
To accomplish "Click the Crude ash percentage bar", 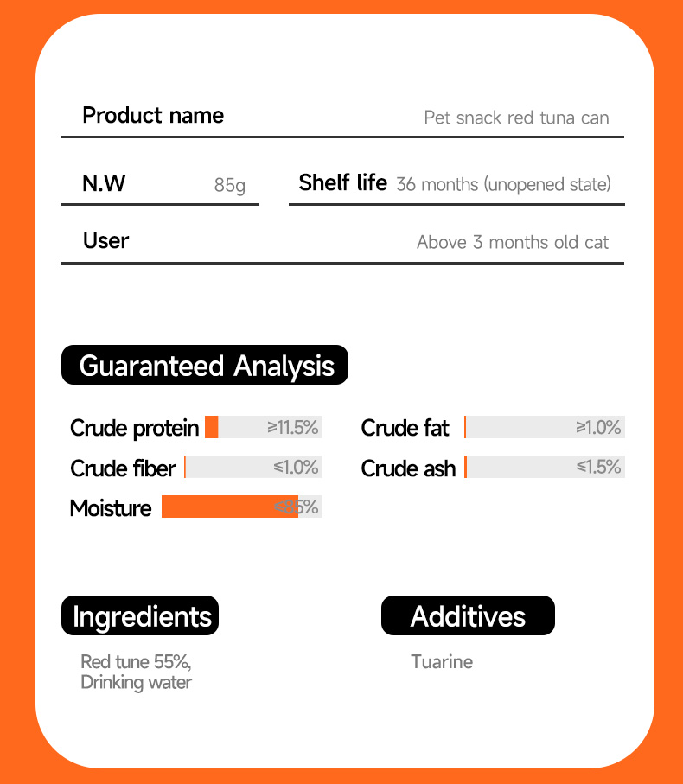I will coord(545,467).
